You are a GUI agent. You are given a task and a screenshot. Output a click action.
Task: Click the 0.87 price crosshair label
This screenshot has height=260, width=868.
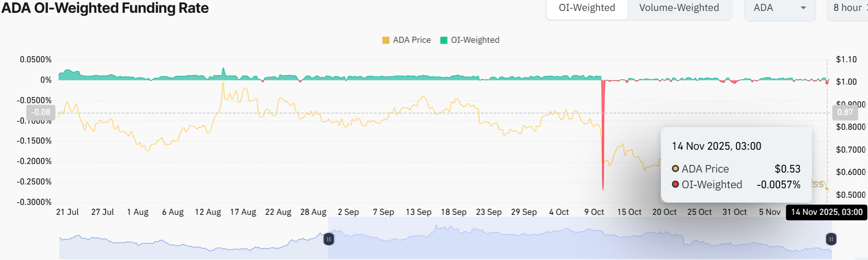(x=845, y=113)
